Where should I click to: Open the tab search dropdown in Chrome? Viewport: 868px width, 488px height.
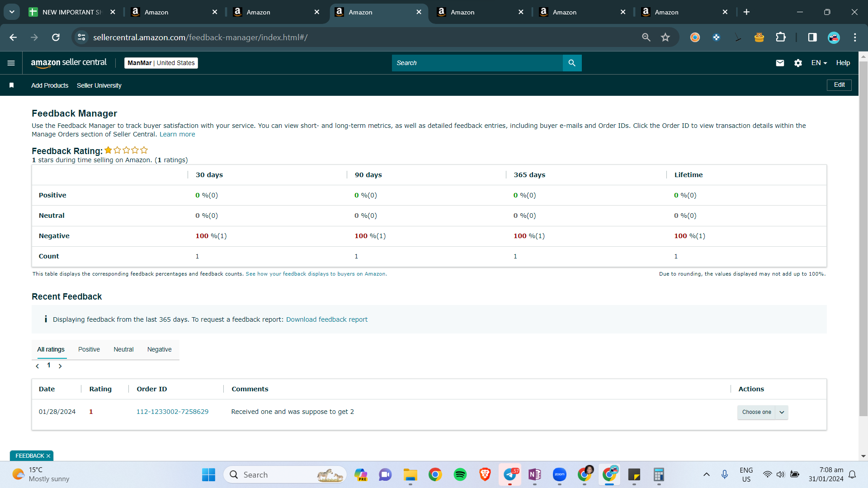click(x=12, y=12)
